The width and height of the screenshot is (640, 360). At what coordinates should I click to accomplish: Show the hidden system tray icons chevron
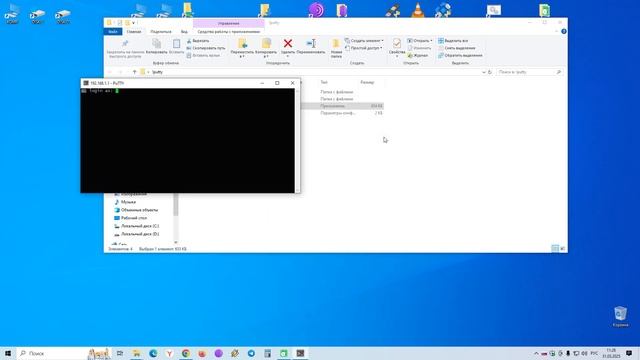pos(536,353)
